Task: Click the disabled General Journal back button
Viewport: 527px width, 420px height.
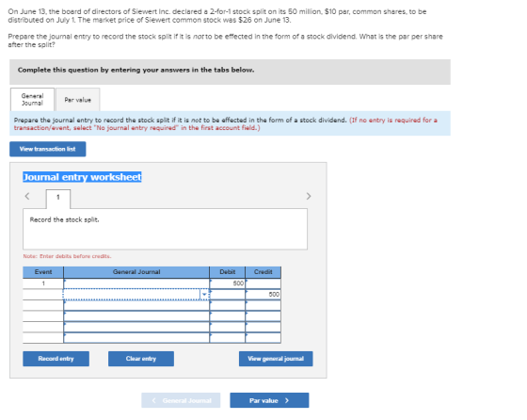Action: pyautogui.click(x=181, y=400)
